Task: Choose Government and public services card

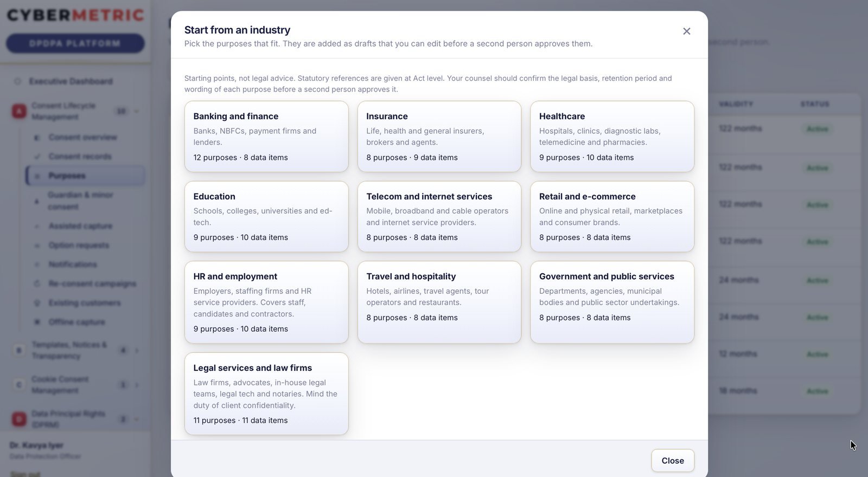Action: (612, 302)
